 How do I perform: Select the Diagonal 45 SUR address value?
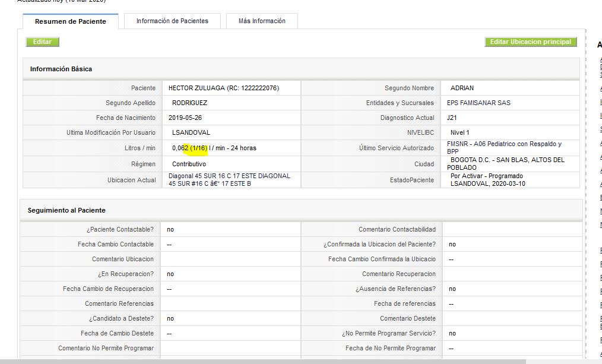229,180
